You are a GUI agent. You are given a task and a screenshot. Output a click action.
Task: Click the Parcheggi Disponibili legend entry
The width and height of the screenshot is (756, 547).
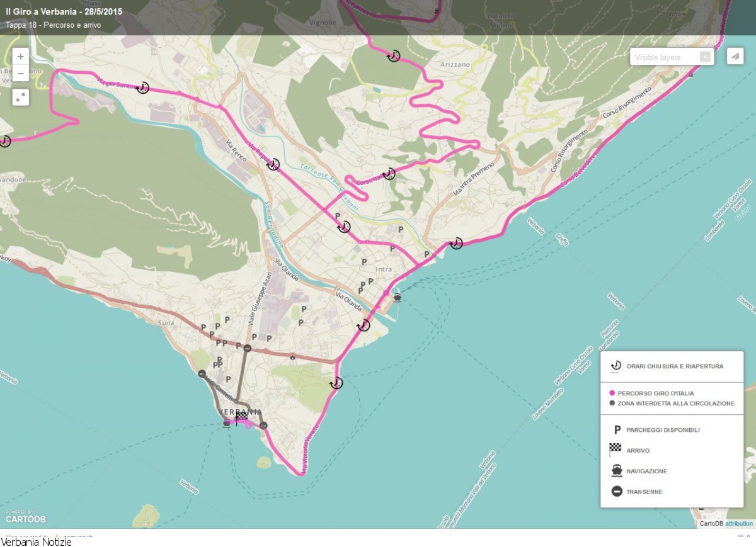662,430
